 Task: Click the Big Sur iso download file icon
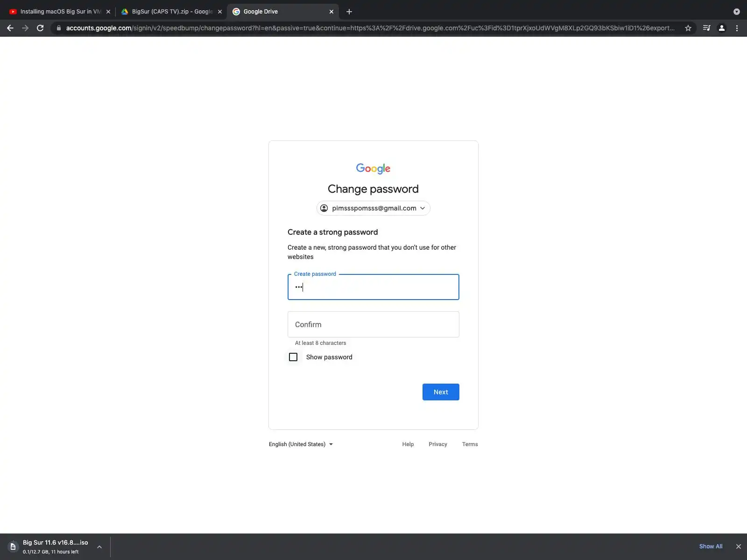pos(13,546)
